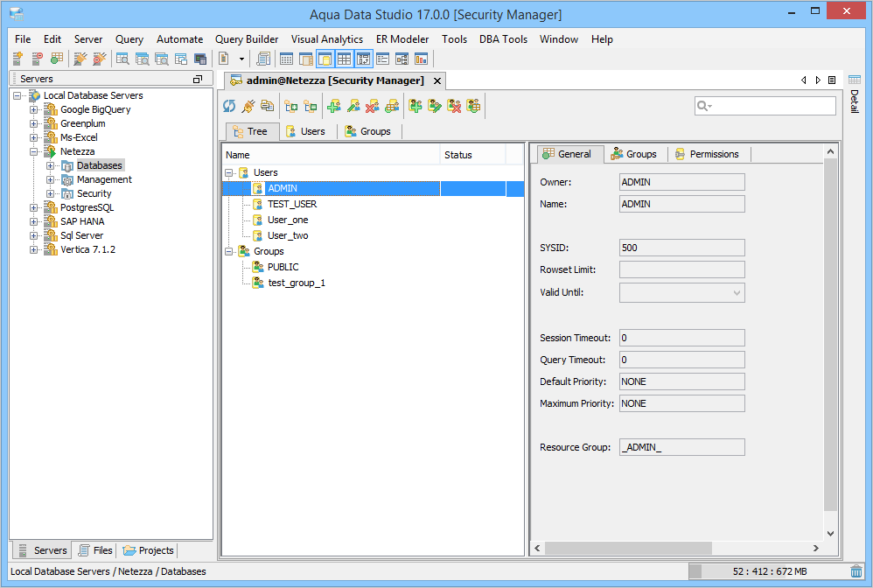Click the Resource Group input field
873x588 pixels.
[682, 447]
